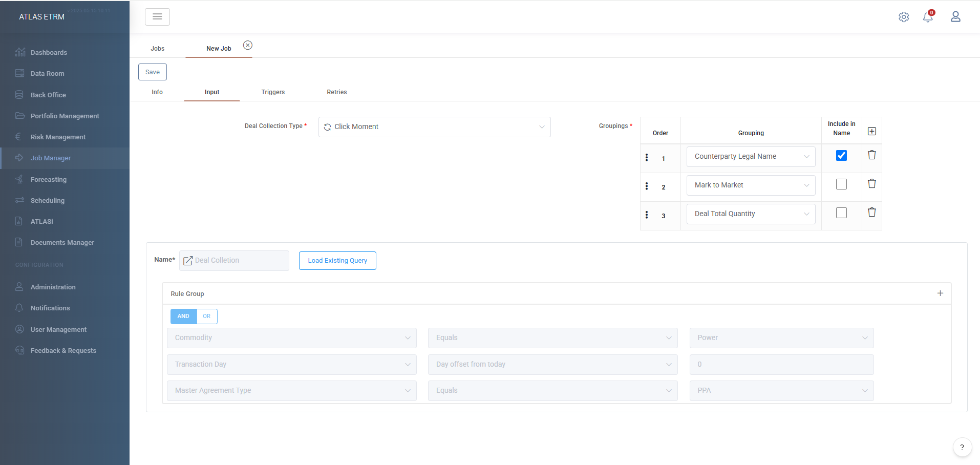Open the settings gear icon
Image resolution: width=980 pixels, height=465 pixels.
click(904, 17)
